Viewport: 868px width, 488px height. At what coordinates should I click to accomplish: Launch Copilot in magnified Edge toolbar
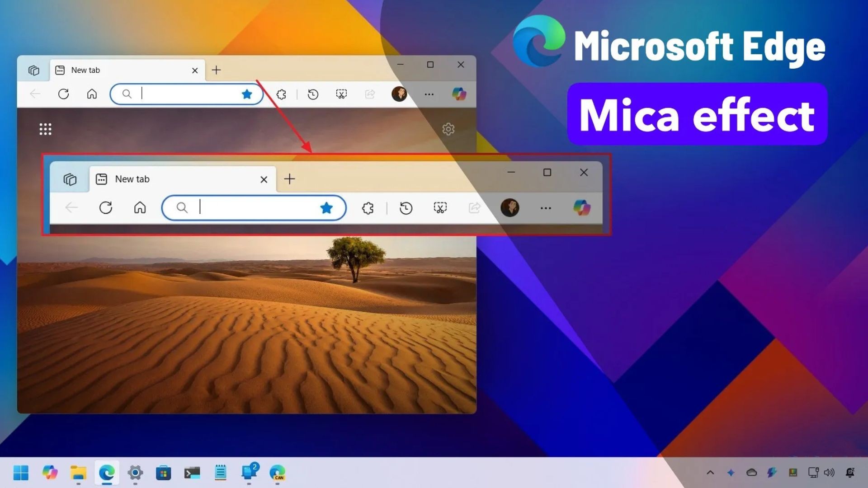(x=582, y=208)
